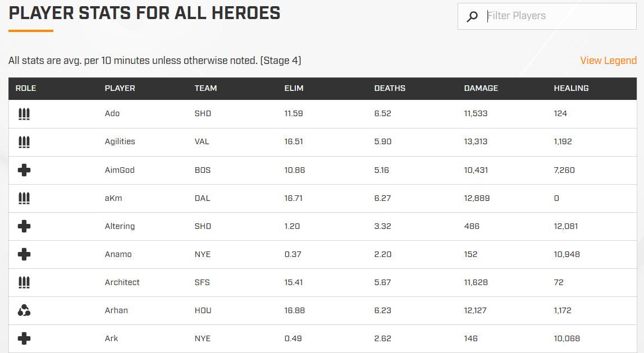Click the offense role icon for Architect

(x=24, y=282)
